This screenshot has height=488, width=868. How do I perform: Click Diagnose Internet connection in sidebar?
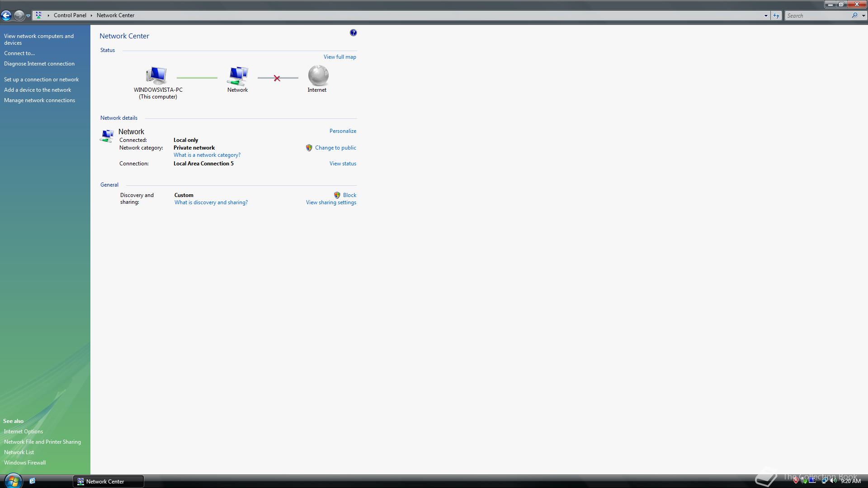point(39,64)
